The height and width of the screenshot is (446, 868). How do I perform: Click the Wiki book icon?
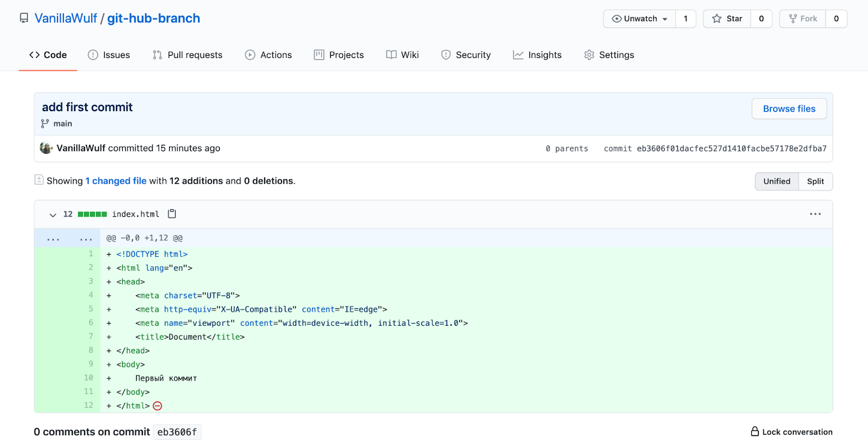pyautogui.click(x=391, y=55)
